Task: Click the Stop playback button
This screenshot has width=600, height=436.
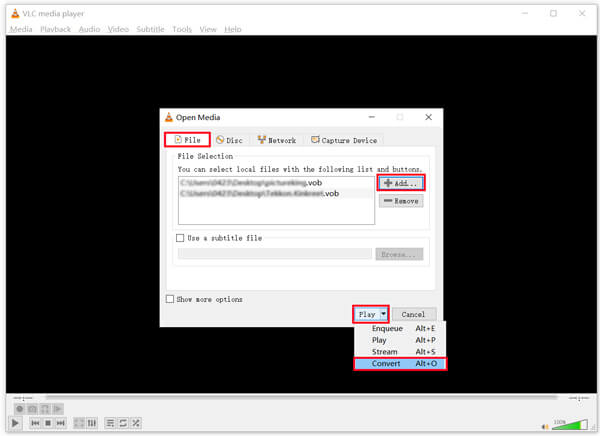Action: pos(48,423)
